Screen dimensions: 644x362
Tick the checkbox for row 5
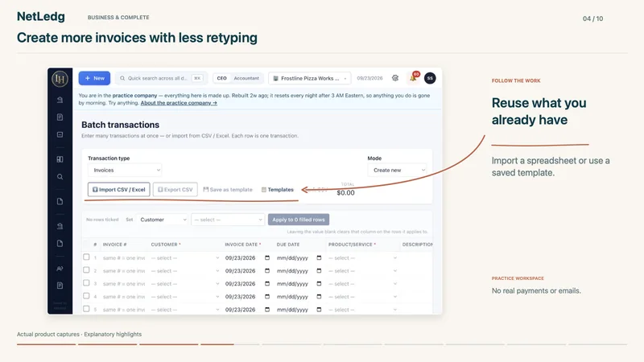pos(86,309)
